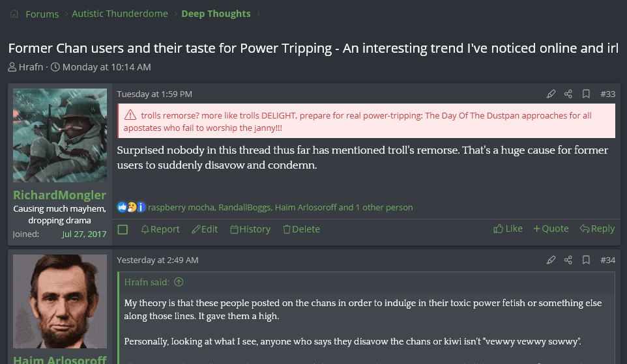627x364 pixels.
Task: Open Autistic Thunderdome breadcrumb
Action: click(119, 14)
